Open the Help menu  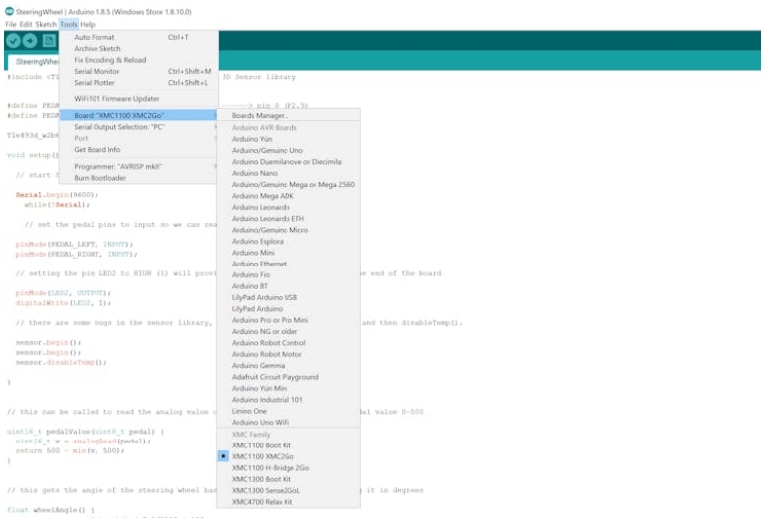tap(88, 24)
